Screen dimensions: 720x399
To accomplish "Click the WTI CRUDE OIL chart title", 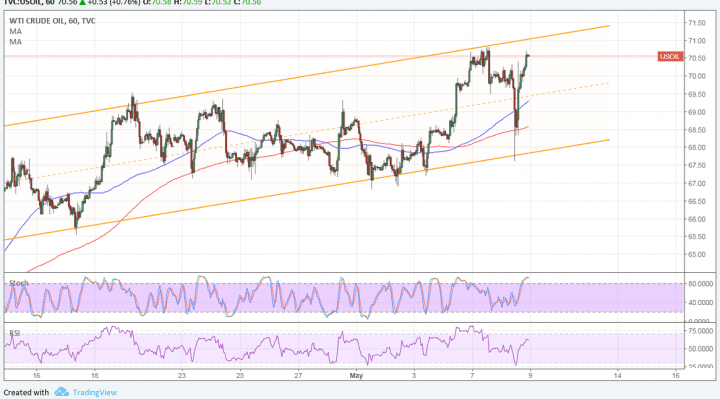I will tap(52, 21).
